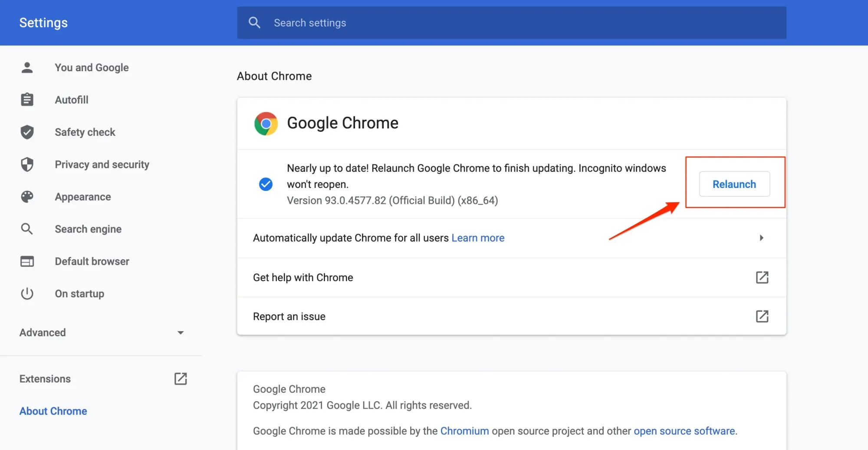Click Get help with Chrome row
This screenshot has width=868, height=450.
(x=512, y=277)
